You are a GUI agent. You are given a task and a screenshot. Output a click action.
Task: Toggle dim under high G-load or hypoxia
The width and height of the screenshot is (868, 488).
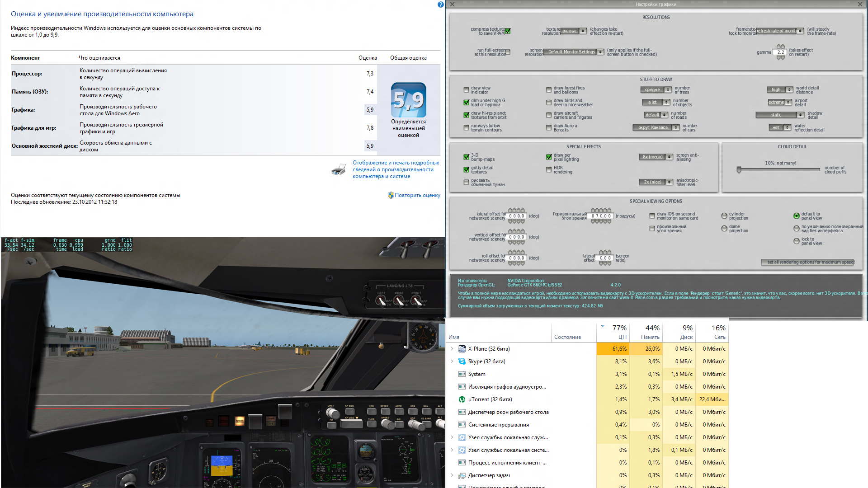pyautogui.click(x=466, y=103)
